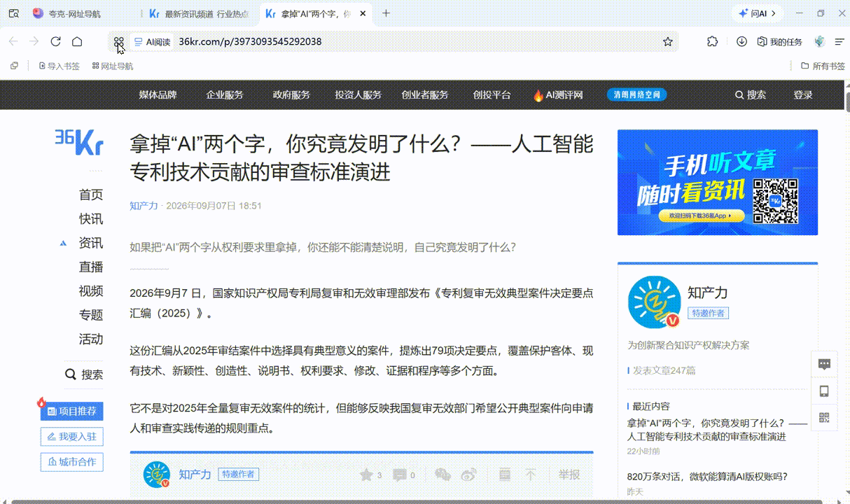
Task: Click the browser back arrow
Action: tap(13, 42)
